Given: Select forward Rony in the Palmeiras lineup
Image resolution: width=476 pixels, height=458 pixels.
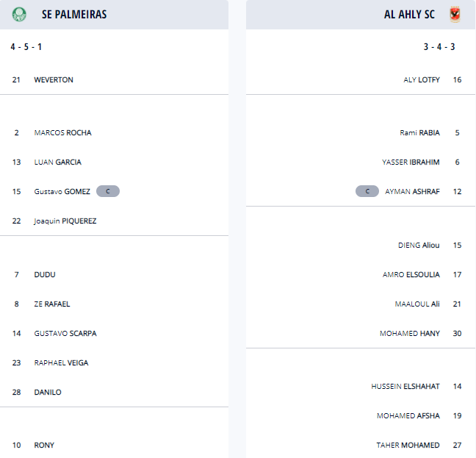Looking at the screenshot, I should 44,445.
